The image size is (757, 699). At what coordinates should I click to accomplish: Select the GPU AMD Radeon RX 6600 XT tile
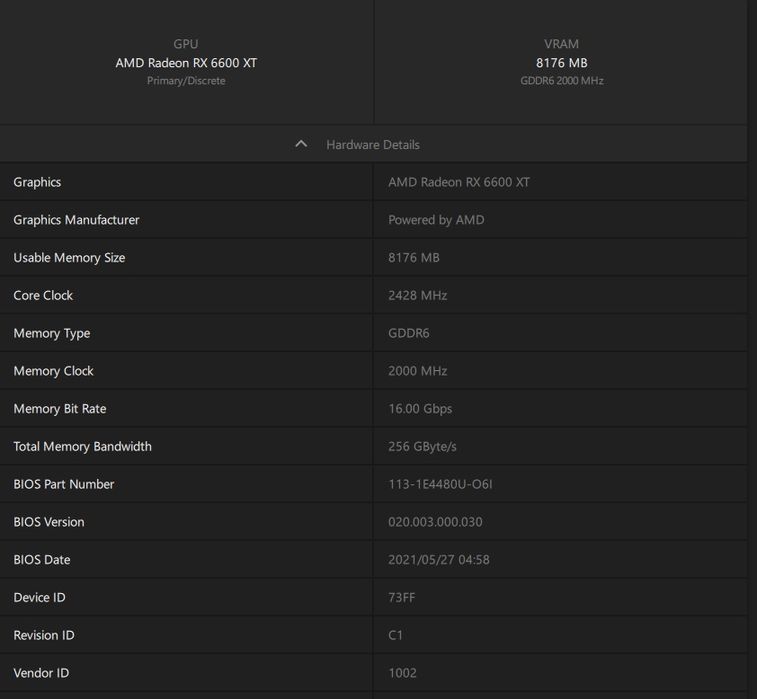coord(186,62)
